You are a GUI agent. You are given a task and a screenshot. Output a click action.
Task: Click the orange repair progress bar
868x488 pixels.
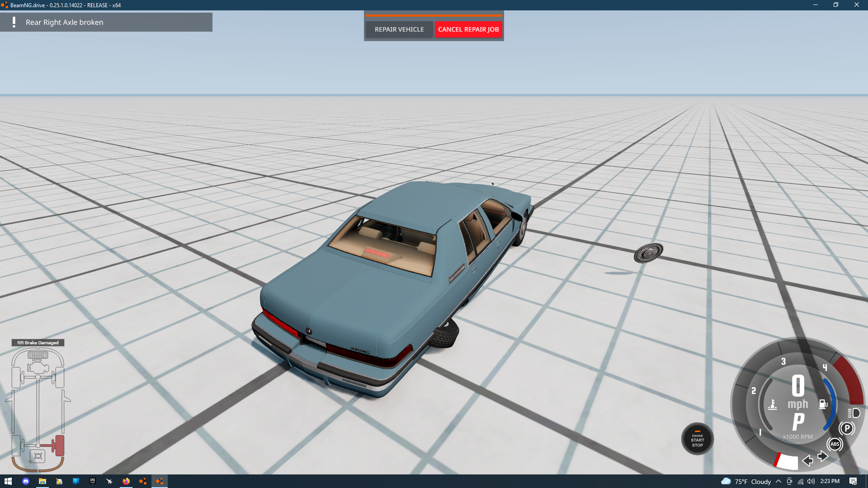tap(434, 16)
